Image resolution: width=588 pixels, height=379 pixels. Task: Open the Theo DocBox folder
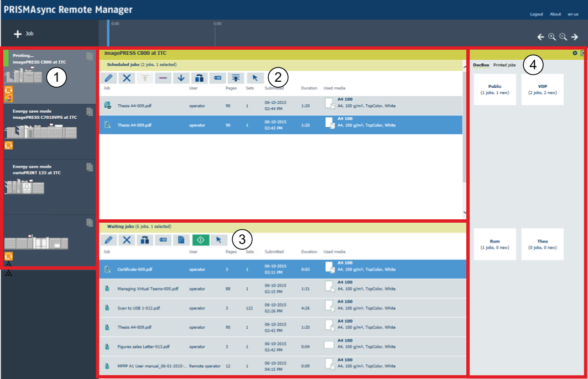click(x=543, y=244)
